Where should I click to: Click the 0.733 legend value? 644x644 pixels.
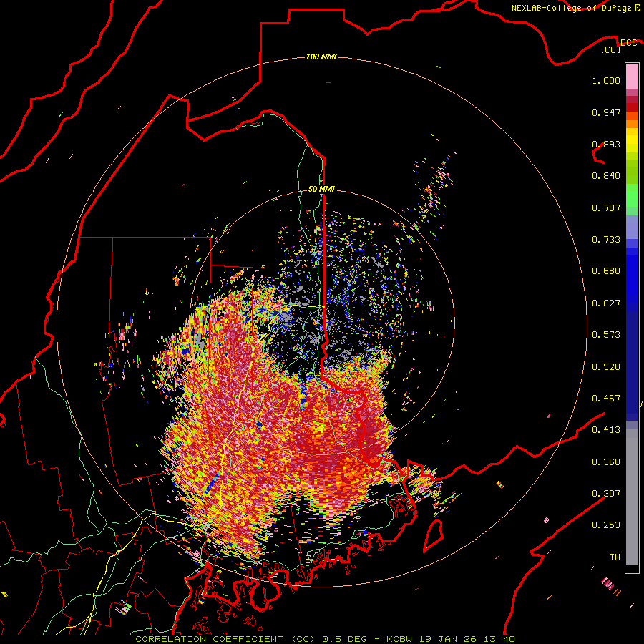pyautogui.click(x=606, y=240)
